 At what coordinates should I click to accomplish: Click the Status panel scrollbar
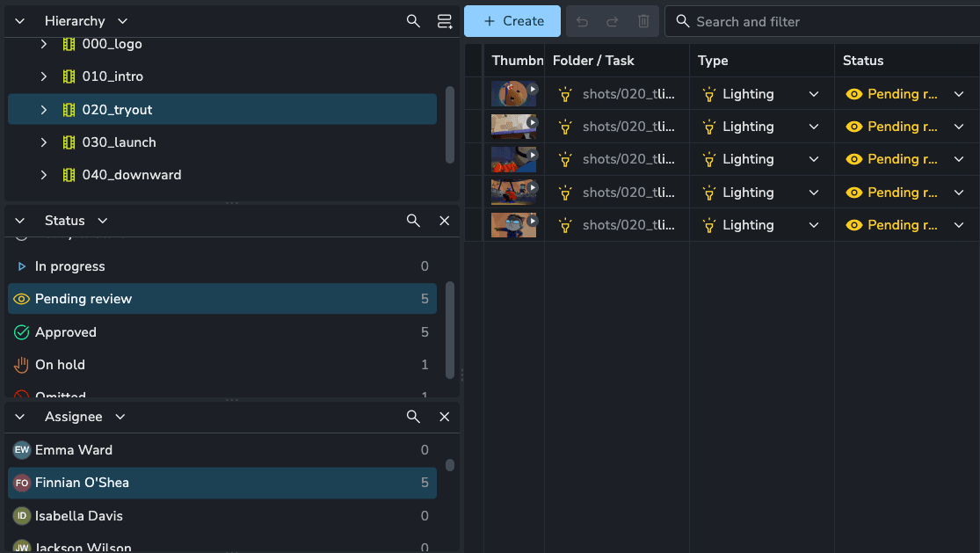point(449,330)
